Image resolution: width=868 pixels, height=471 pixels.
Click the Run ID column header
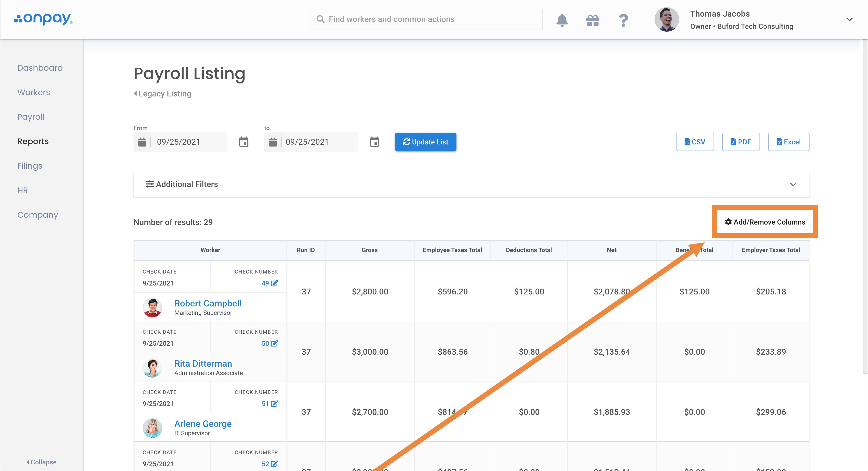[x=306, y=250]
